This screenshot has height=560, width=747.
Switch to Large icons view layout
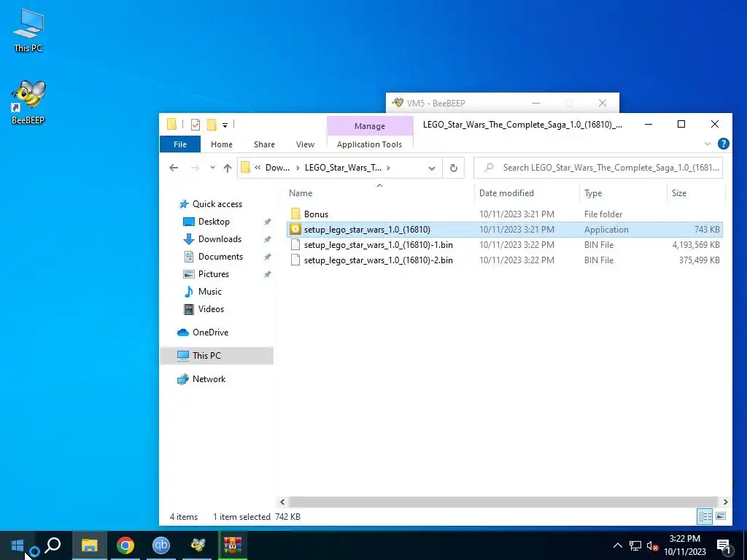pos(721,516)
